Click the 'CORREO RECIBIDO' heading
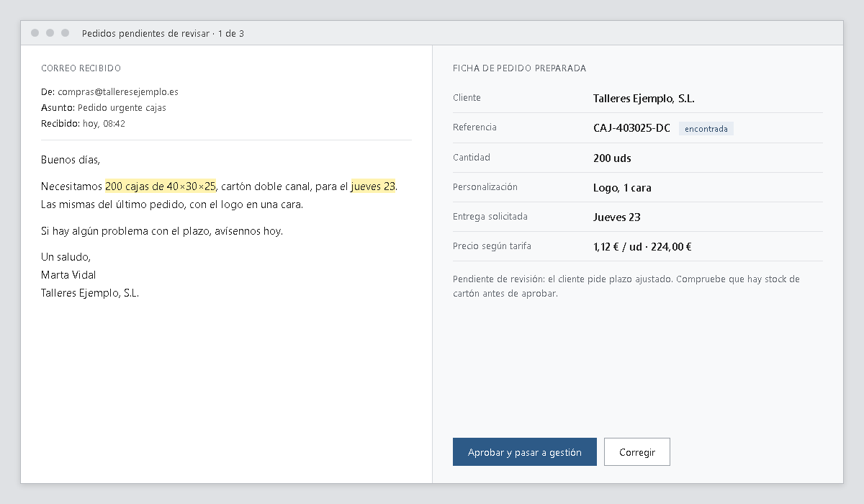The height and width of the screenshot is (504, 864). click(x=81, y=68)
